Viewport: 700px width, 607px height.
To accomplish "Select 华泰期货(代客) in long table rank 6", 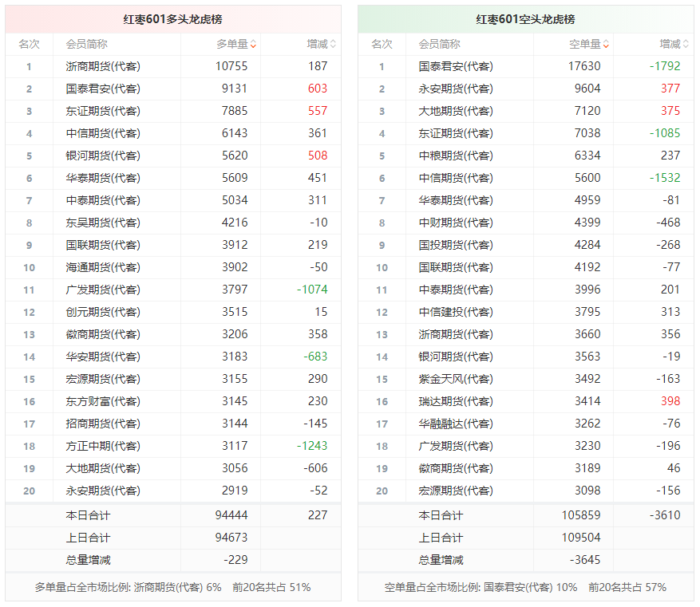I will coord(103,178).
